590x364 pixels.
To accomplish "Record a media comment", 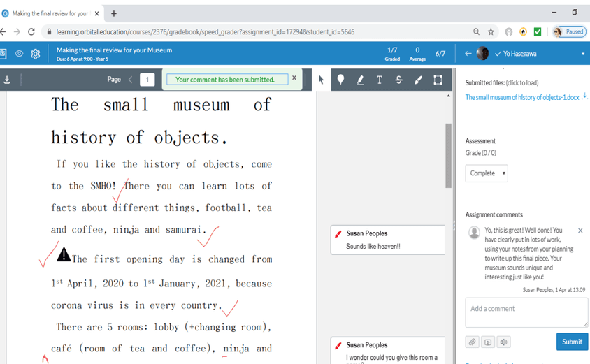I will [x=488, y=342].
